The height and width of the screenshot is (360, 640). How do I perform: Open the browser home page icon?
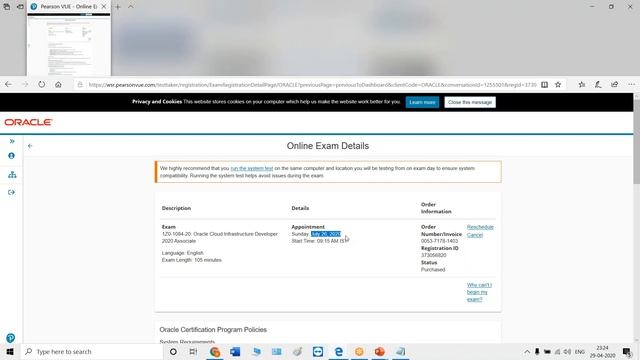(58, 84)
